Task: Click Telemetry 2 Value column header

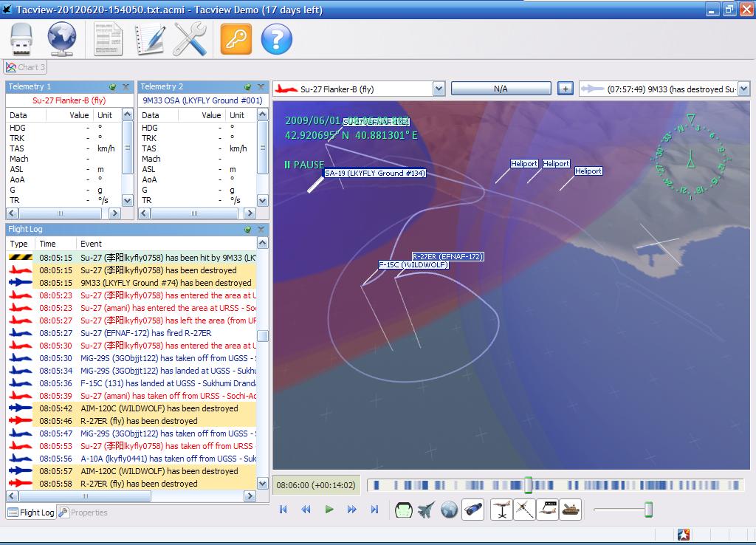Action: [202, 115]
